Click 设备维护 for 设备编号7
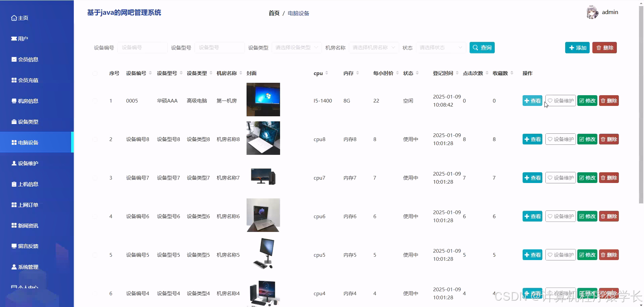This screenshot has height=307, width=644. pyautogui.click(x=560, y=178)
